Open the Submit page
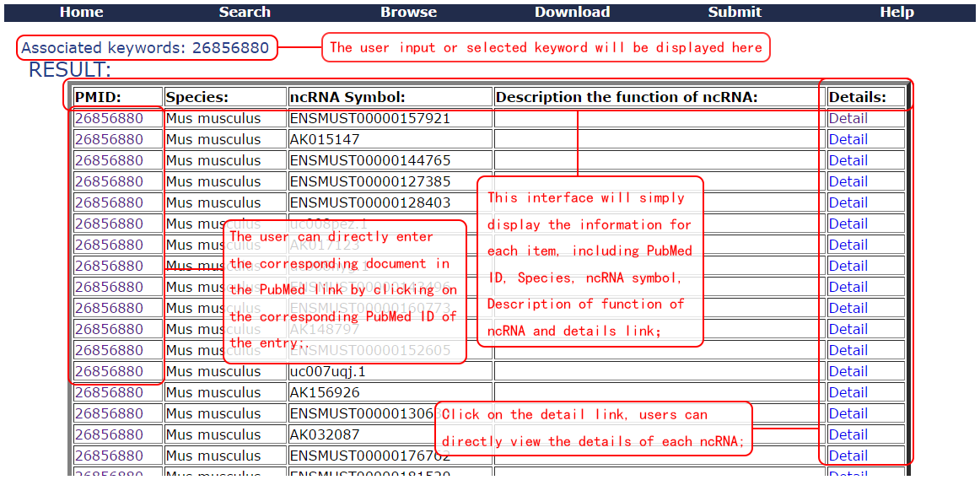980x480 pixels. (x=735, y=12)
